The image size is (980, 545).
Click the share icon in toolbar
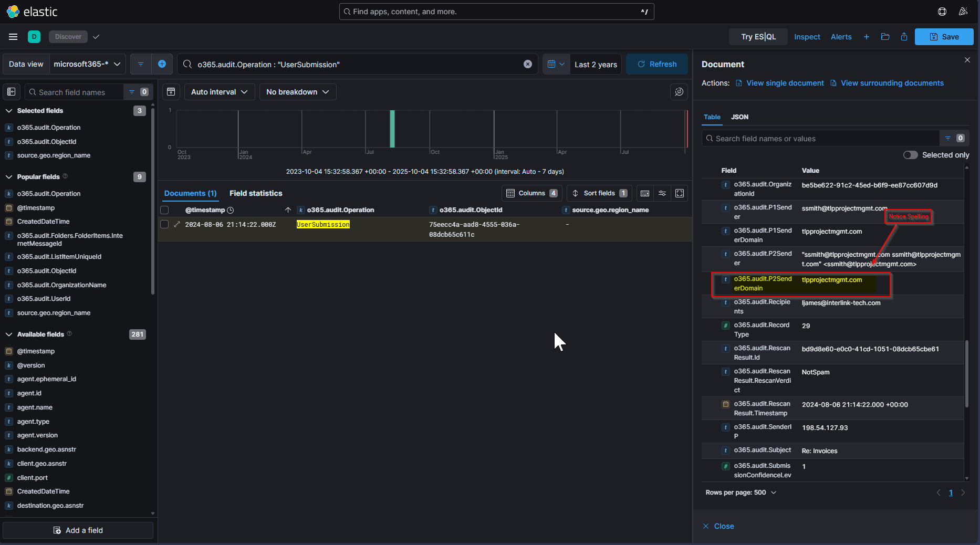tap(904, 37)
